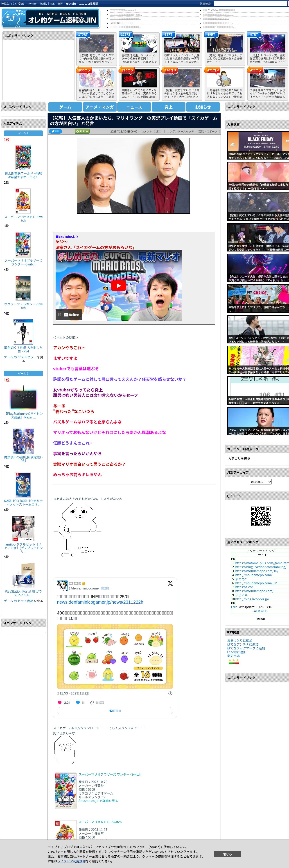This screenshot has height=868, width=289.
Task: Open the 119RT Hunter article thumbnail
Action: tap(139, 43)
